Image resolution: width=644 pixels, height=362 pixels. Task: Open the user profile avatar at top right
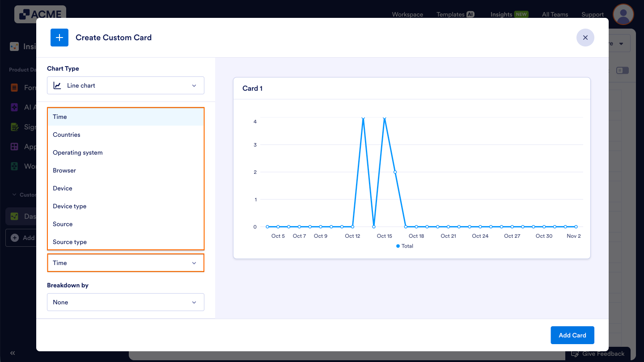(x=623, y=14)
